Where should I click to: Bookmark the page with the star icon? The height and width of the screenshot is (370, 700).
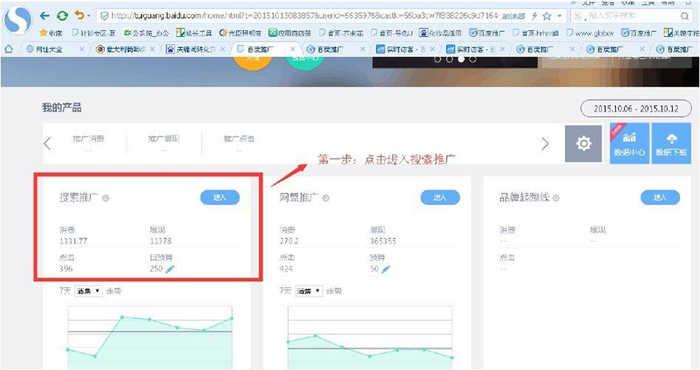tap(546, 16)
